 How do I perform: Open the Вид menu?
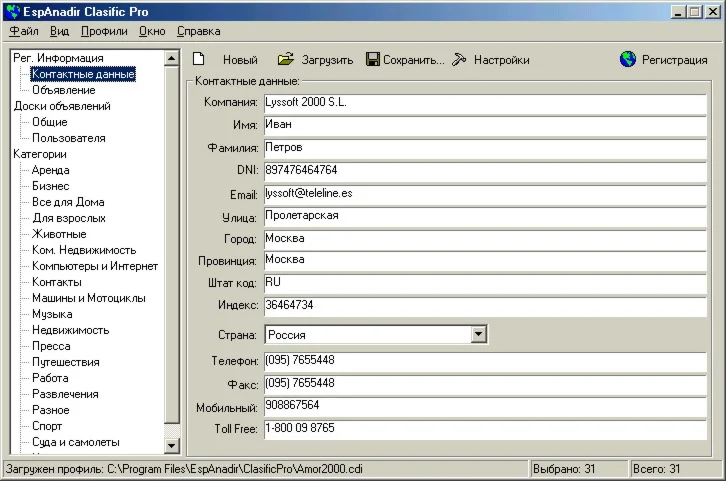[59, 31]
